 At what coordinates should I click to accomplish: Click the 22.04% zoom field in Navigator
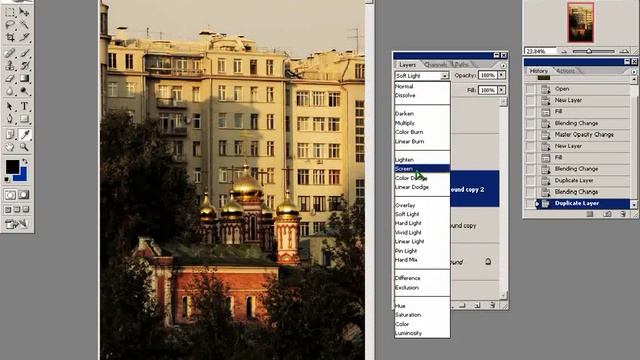[540, 51]
